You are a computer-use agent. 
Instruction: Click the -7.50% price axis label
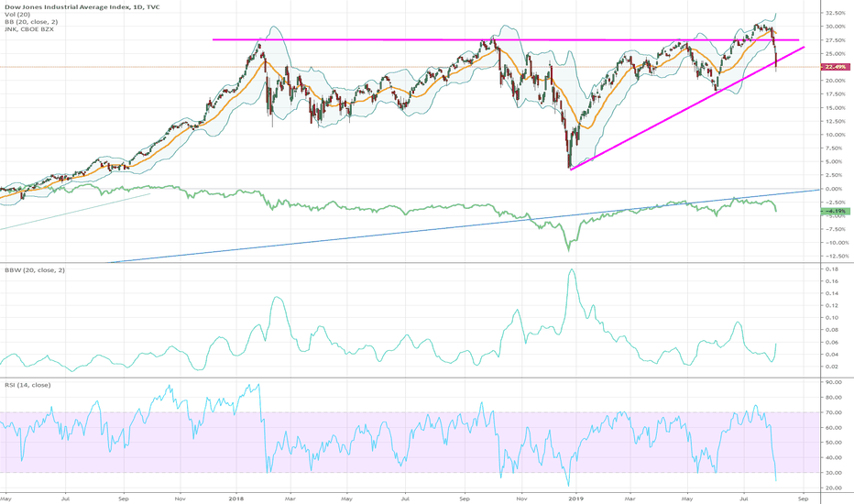[x=836, y=229]
